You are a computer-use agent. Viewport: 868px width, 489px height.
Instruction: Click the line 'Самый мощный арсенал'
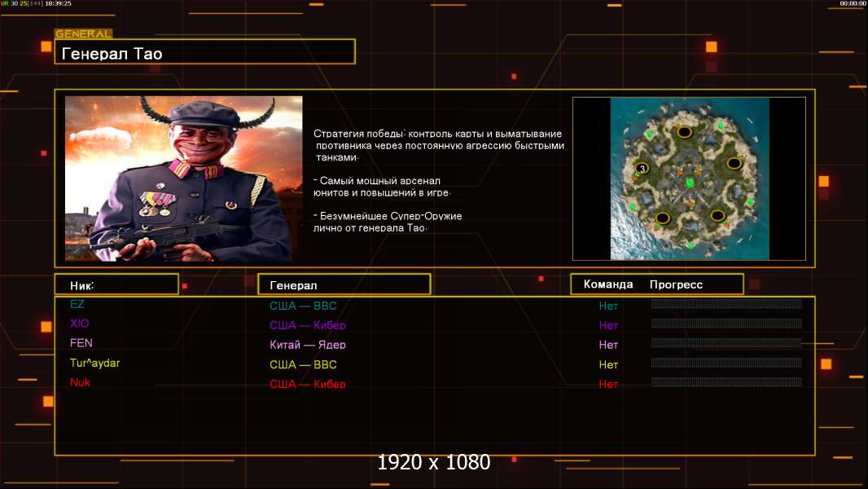coord(379,181)
